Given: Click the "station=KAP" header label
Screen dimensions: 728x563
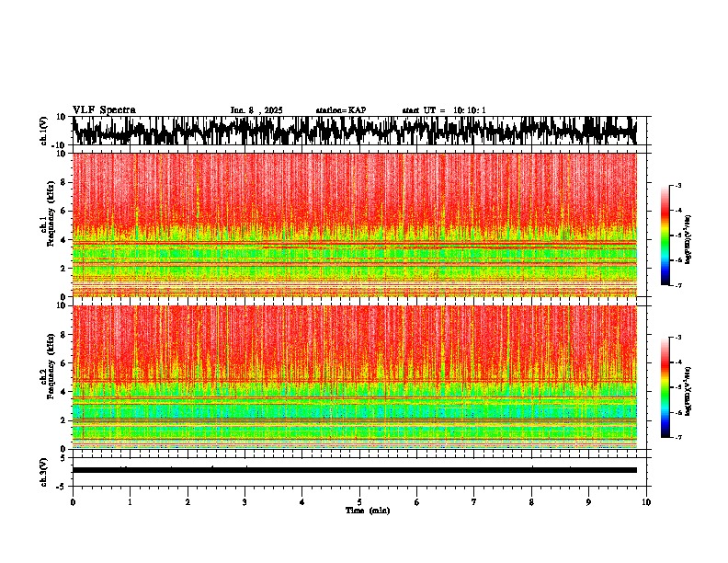Looking at the screenshot, I should tap(341, 110).
